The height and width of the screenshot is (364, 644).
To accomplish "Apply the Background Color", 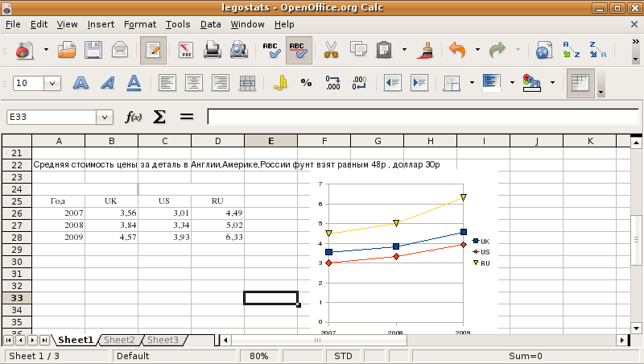I will (x=492, y=84).
